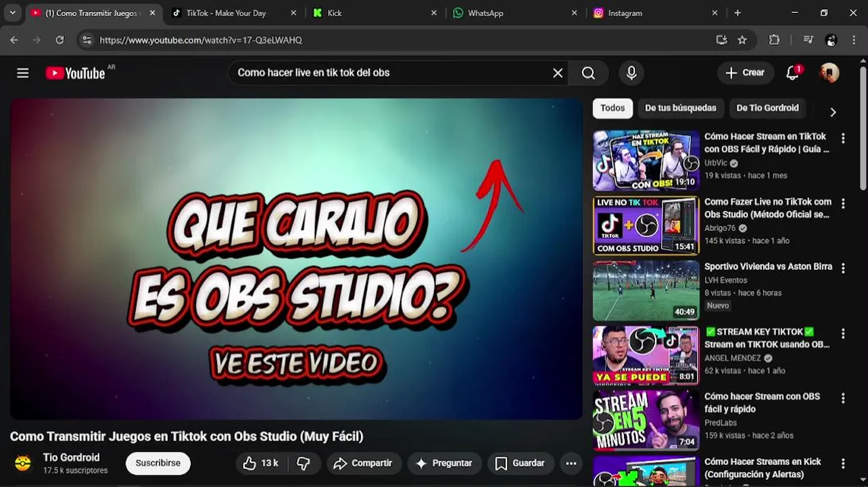868x487 pixels.
Task: Open more actions ellipsis under video
Action: tap(571, 463)
